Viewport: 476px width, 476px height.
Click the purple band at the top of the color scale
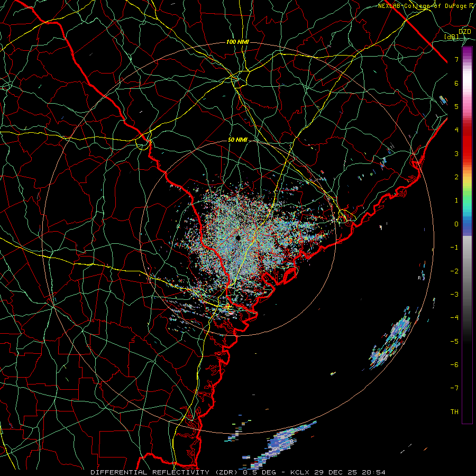(467, 52)
